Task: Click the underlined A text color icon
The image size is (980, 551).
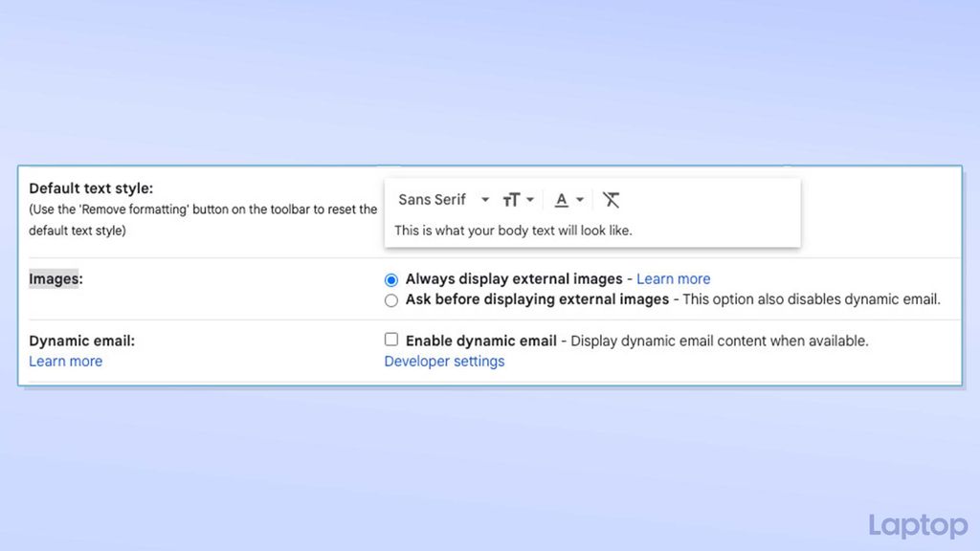Action: 560,200
